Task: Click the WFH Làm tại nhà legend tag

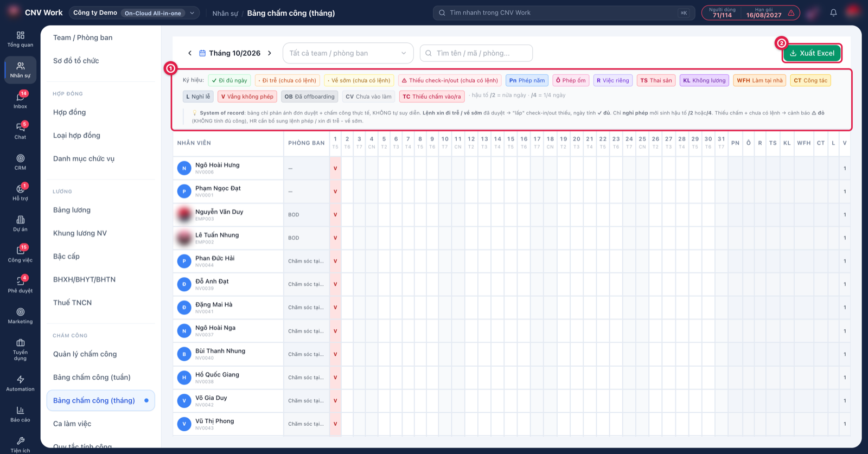Action: 759,80
